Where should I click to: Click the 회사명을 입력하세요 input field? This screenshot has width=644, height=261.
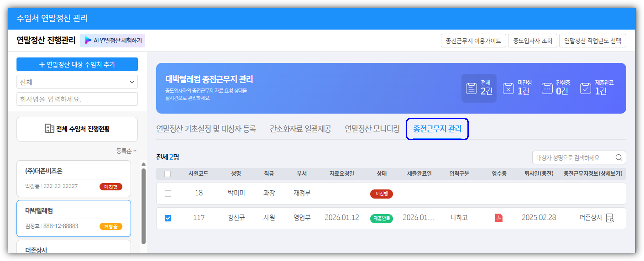click(x=77, y=99)
